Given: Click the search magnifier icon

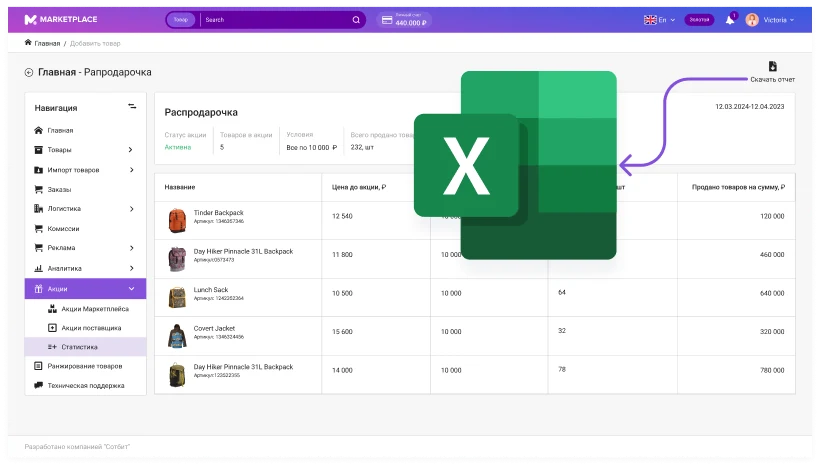Looking at the screenshot, I should point(356,20).
